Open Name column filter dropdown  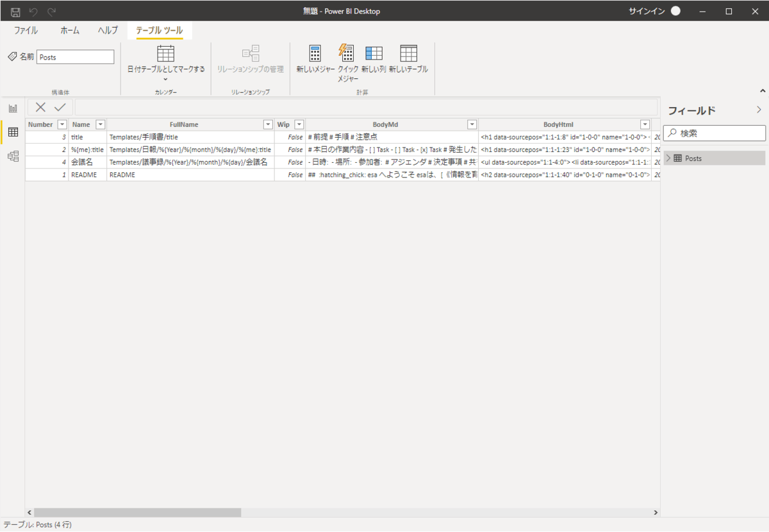pos(101,124)
